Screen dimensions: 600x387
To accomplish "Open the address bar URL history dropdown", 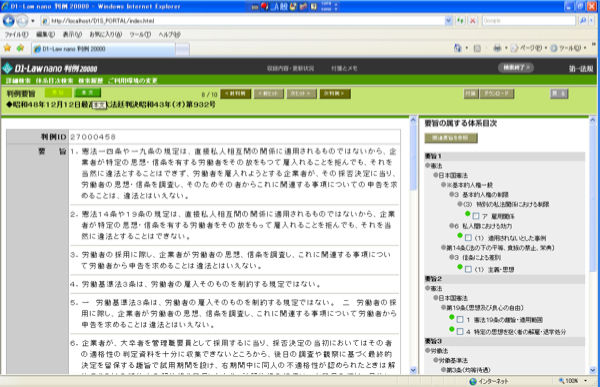I will (448, 21).
